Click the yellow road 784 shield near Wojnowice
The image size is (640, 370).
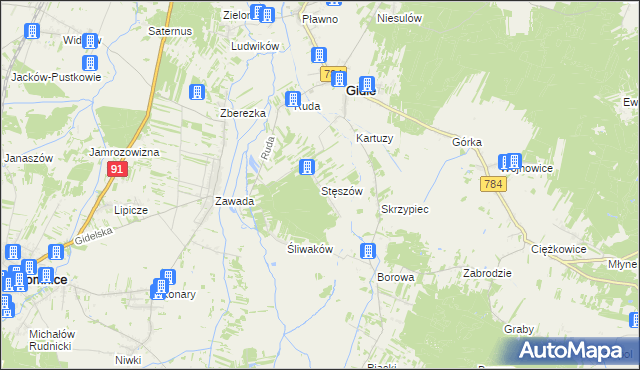[493, 184]
